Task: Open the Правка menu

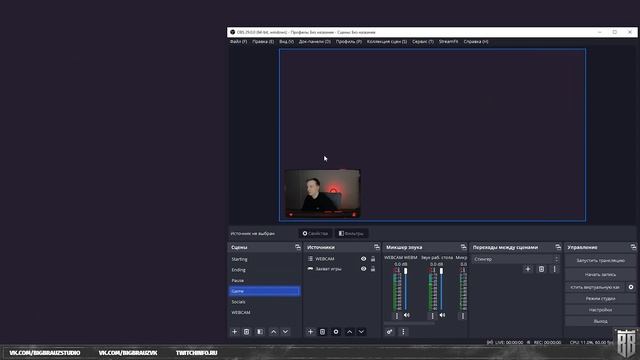Action: [263, 42]
